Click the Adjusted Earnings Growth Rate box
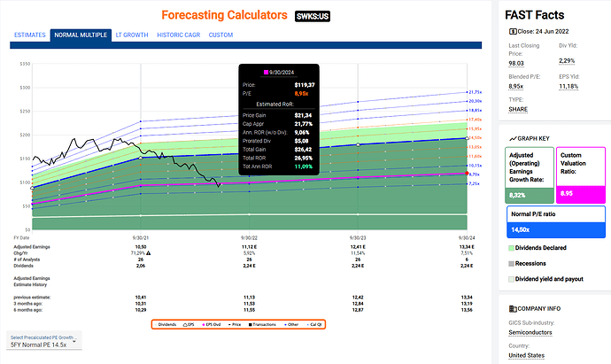The height and width of the screenshot is (364, 611). [x=529, y=172]
